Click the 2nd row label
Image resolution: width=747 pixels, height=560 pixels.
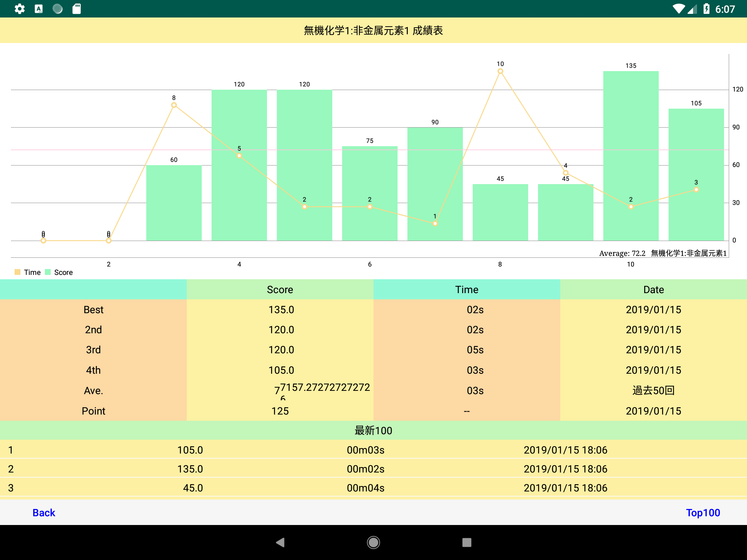(93, 330)
